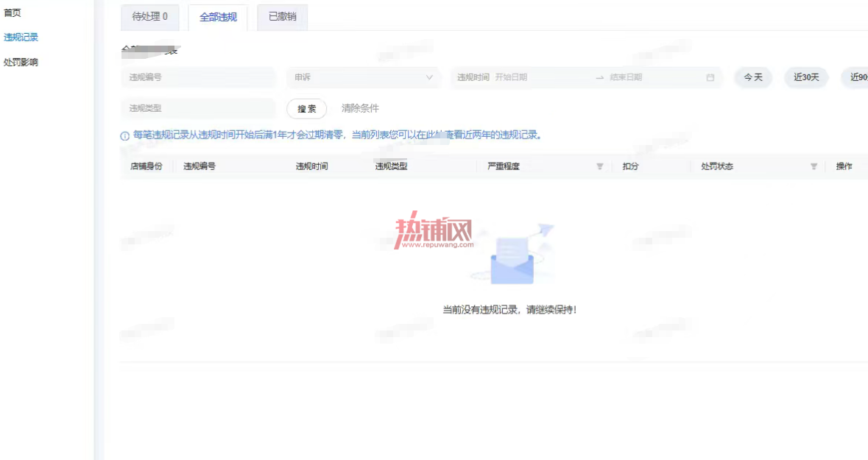The height and width of the screenshot is (460, 868).
Task: Click the 搜索 button
Action: pos(307,108)
